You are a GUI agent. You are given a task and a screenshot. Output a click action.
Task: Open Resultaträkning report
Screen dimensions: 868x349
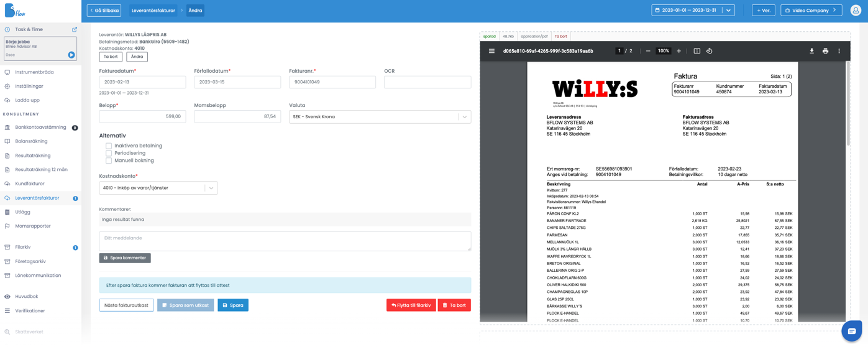[x=33, y=156]
